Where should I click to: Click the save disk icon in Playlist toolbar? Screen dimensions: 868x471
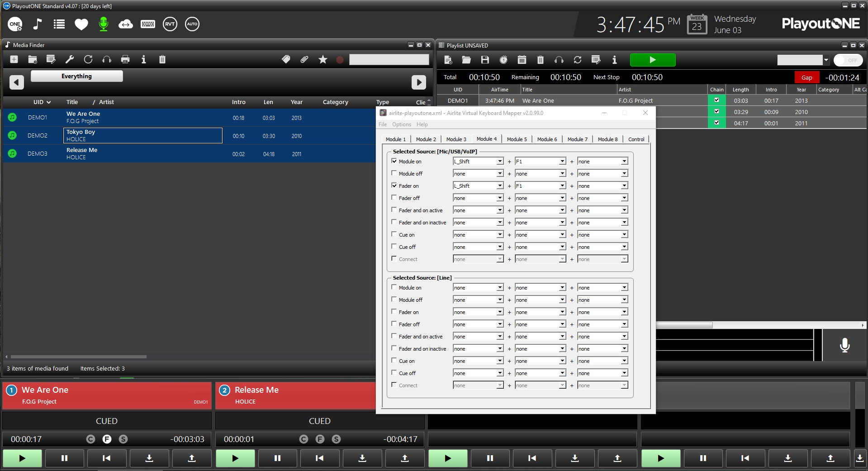tap(485, 60)
